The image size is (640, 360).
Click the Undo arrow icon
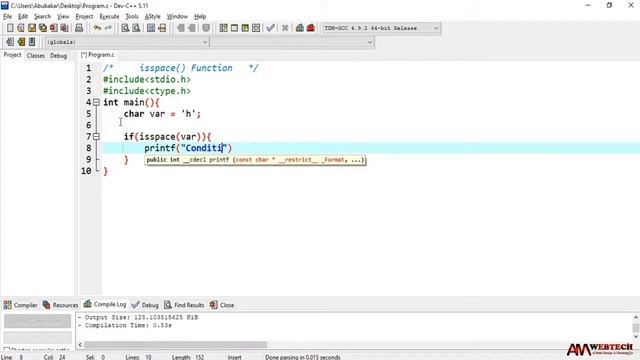click(x=97, y=28)
